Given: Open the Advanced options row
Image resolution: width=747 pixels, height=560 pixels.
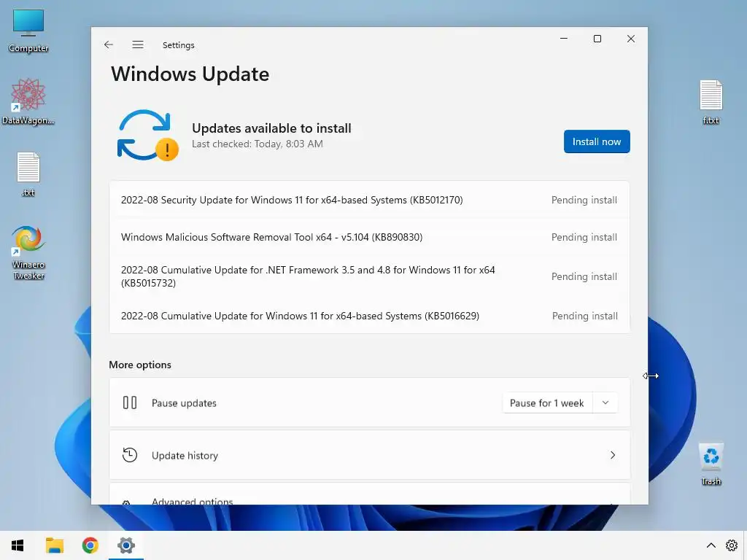Looking at the screenshot, I should pos(369,494).
